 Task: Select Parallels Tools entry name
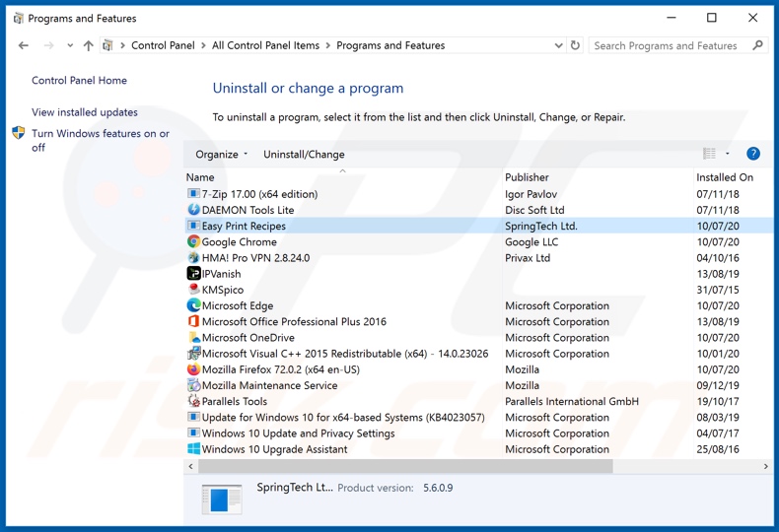tap(235, 401)
